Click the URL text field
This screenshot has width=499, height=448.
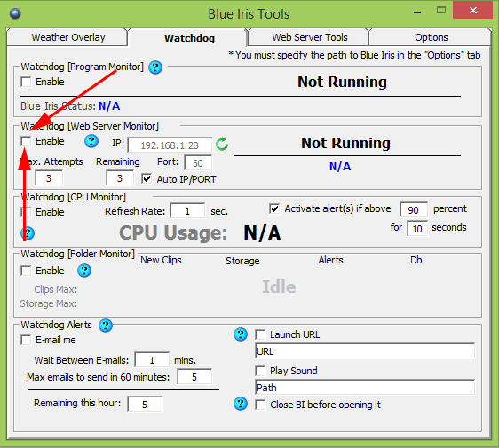pyautogui.click(x=365, y=351)
